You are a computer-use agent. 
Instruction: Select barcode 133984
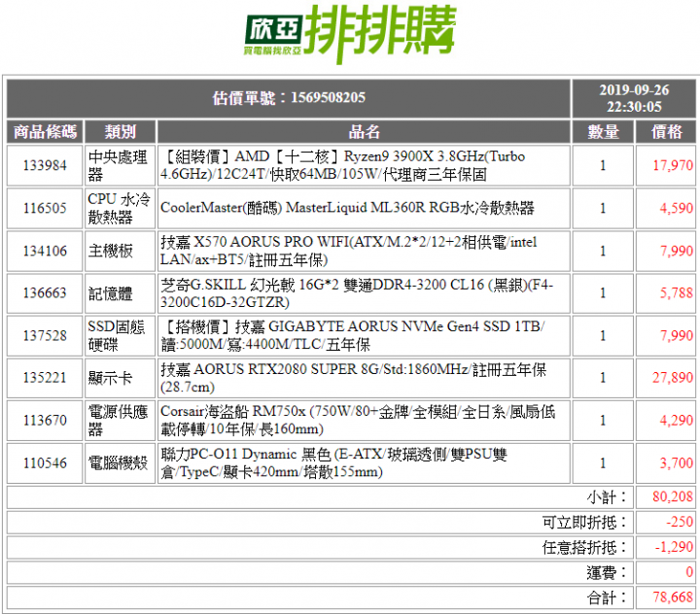click(x=45, y=165)
